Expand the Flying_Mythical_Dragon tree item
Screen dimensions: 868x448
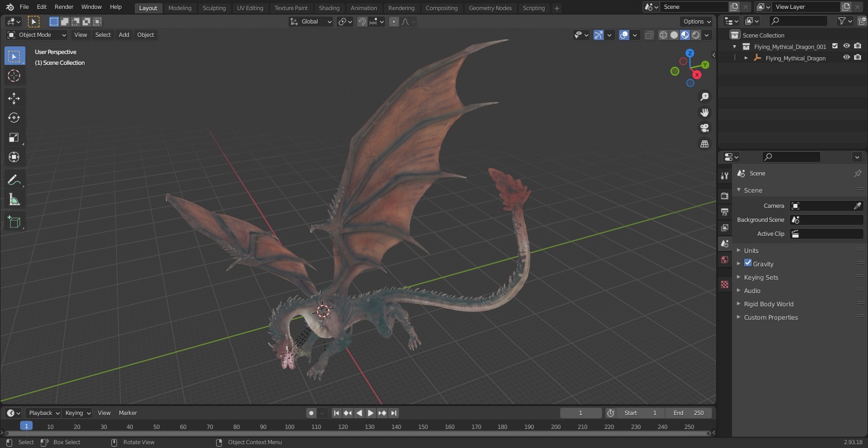pos(746,58)
